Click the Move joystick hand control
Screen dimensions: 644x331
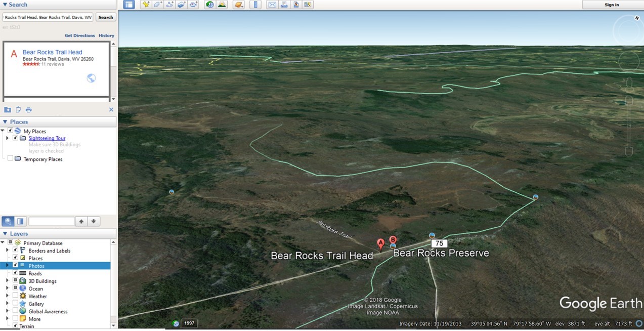pos(629,61)
